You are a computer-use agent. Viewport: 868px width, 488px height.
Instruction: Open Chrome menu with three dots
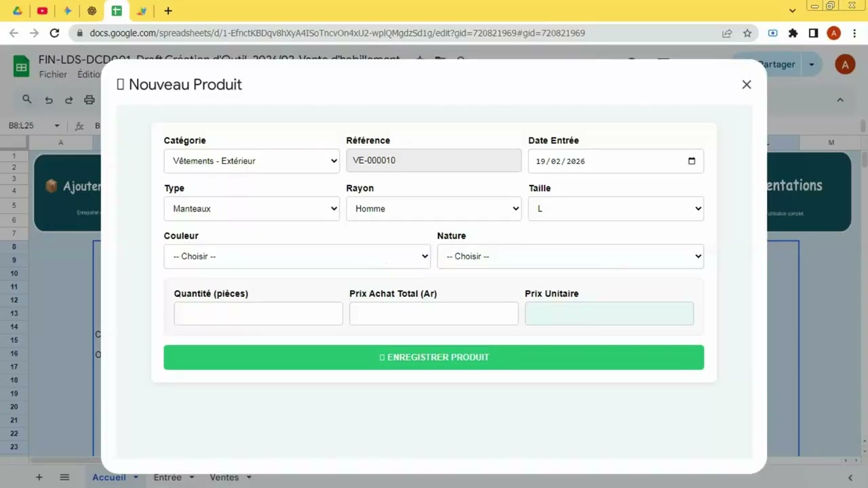pos(854,33)
